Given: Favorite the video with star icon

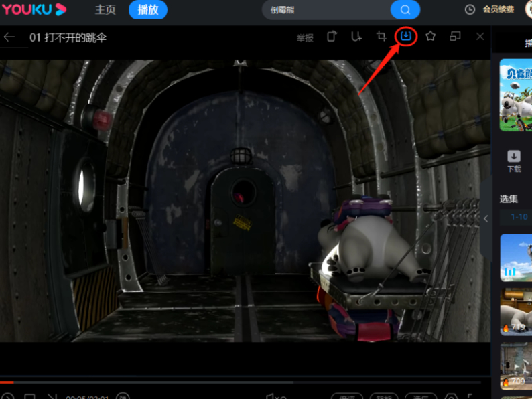Looking at the screenshot, I should coord(431,36).
